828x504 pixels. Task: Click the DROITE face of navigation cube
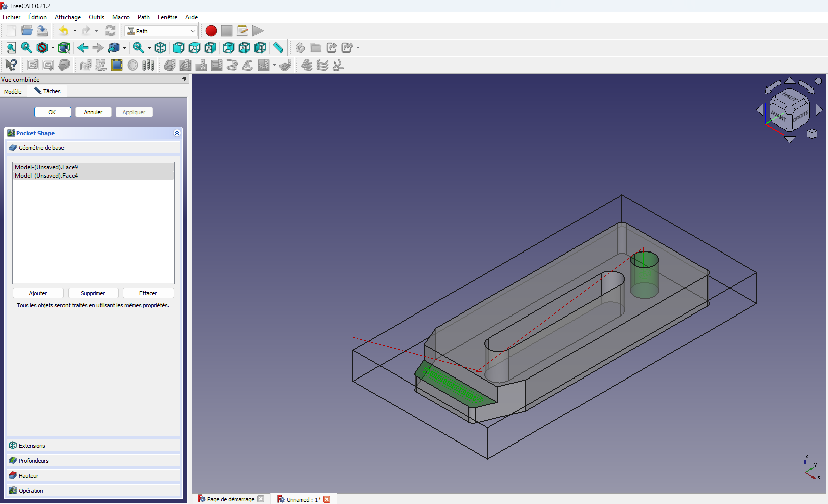[x=800, y=116]
